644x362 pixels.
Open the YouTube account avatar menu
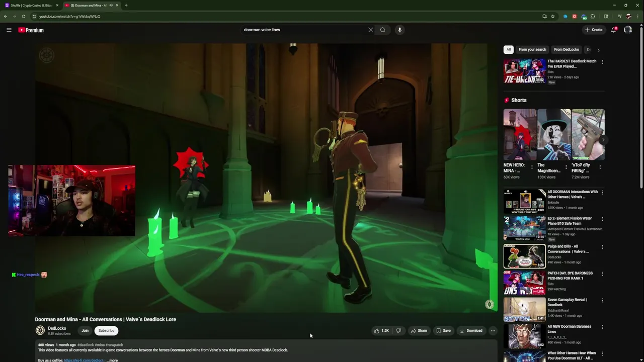pos(628,30)
